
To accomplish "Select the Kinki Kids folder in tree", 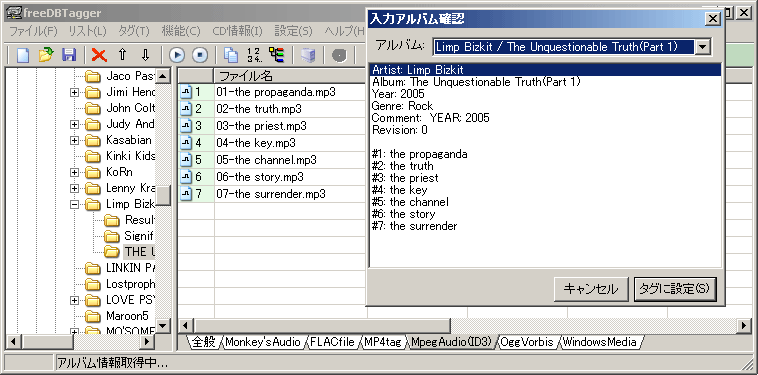I will pyautogui.click(x=131, y=156).
